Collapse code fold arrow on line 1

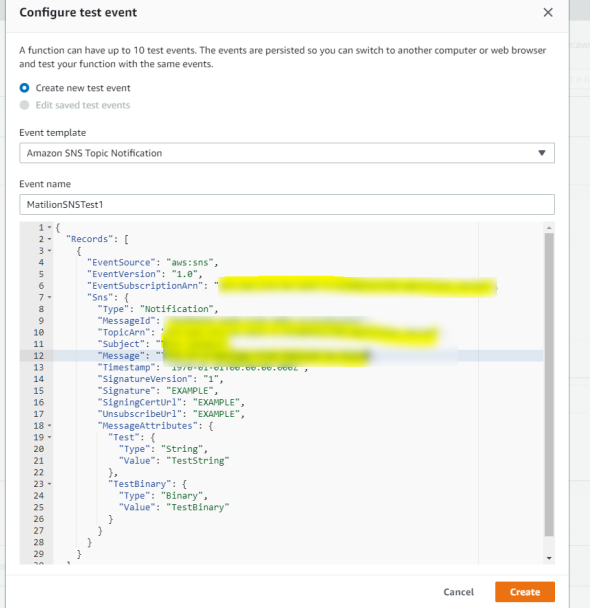coord(49,227)
